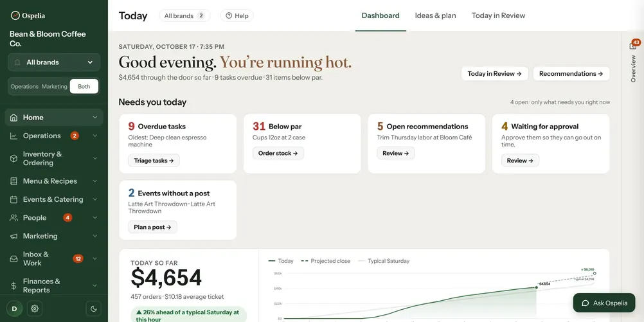Viewport: 644px width, 322px height.
Task: Click the current sales point on chart
Action: (537, 287)
